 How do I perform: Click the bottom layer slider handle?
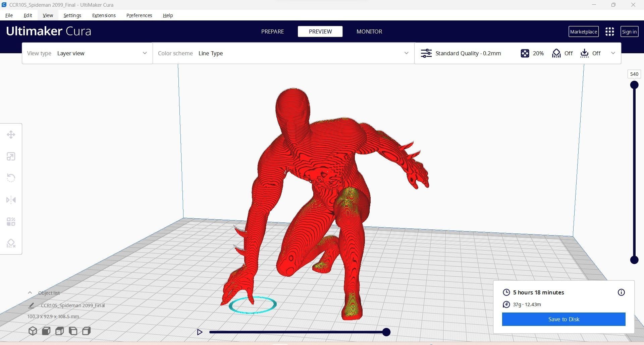click(634, 260)
